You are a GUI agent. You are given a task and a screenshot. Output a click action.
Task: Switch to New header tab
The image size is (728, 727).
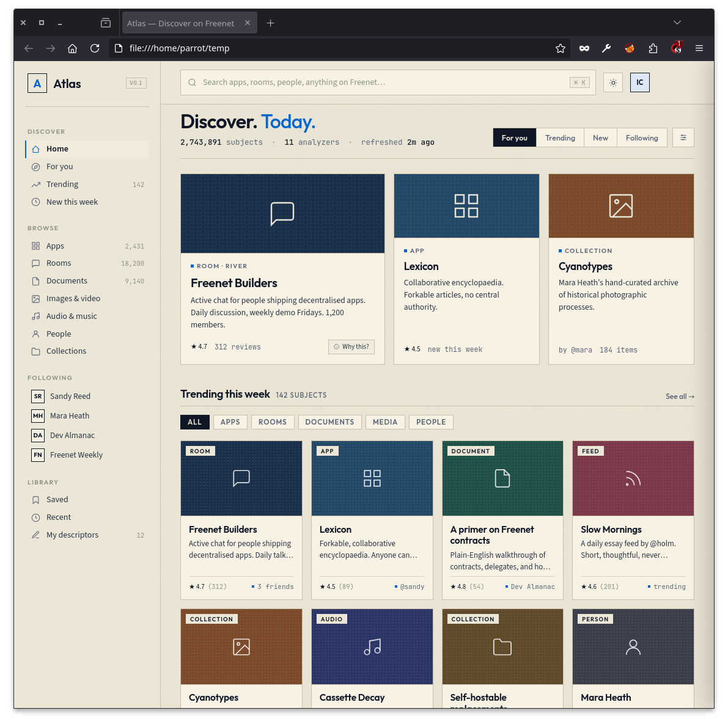point(600,138)
